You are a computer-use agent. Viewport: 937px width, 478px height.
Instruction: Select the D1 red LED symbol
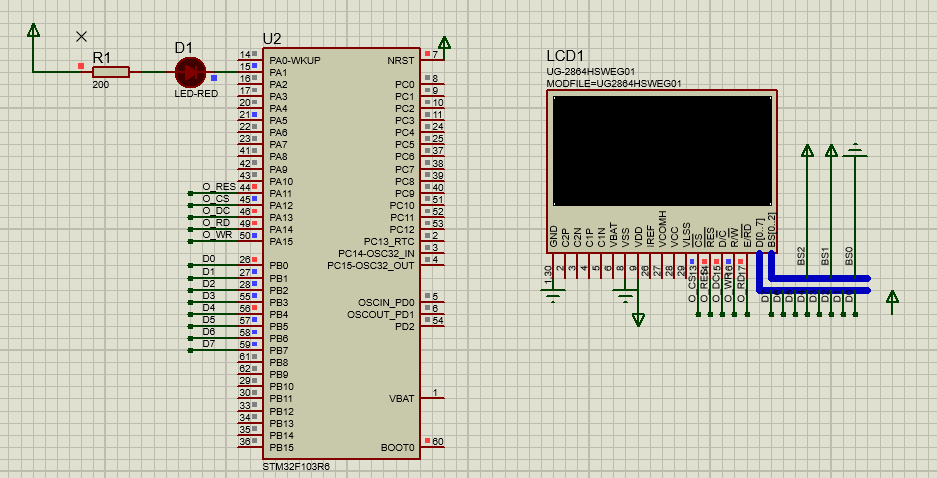[x=191, y=72]
